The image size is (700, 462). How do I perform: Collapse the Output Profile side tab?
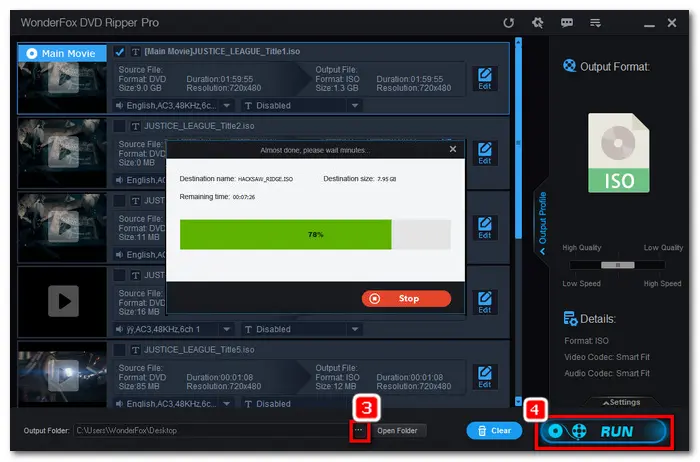(x=542, y=223)
